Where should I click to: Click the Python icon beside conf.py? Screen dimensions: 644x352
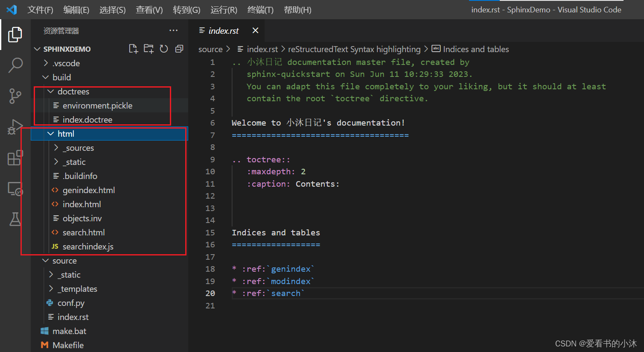(x=50, y=303)
